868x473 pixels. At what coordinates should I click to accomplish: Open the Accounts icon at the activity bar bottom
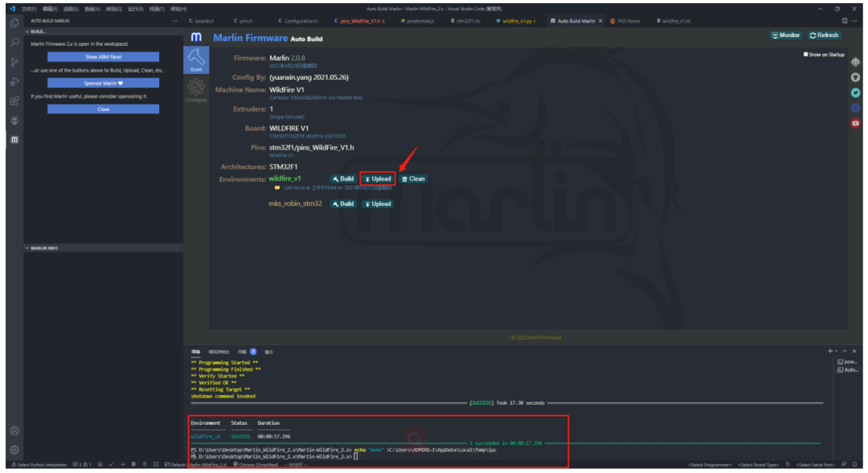pyautogui.click(x=14, y=430)
